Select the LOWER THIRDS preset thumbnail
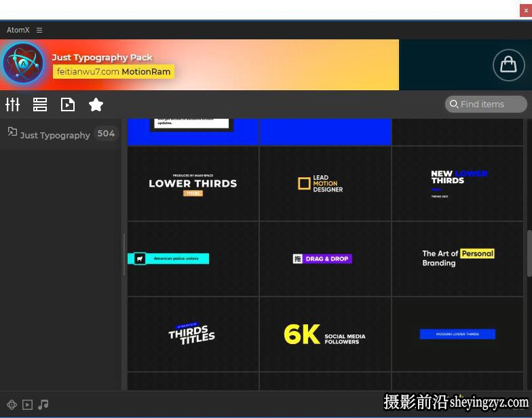Viewport: 532px width, 418px height. point(193,183)
